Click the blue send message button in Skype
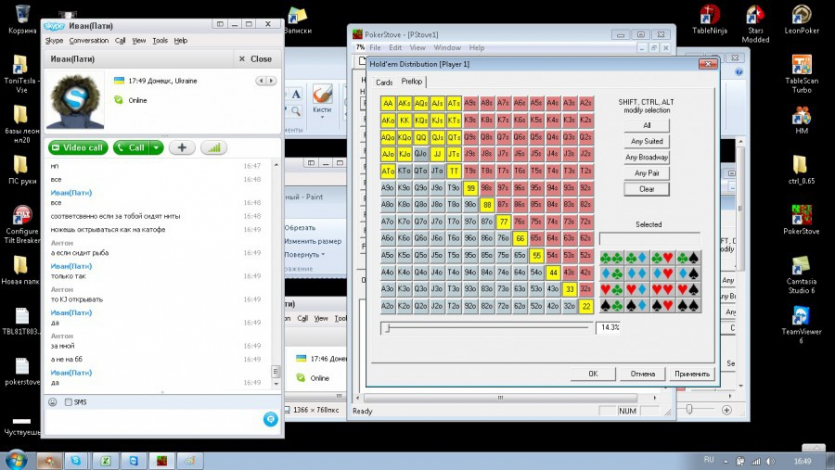The width and height of the screenshot is (835, 470). pyautogui.click(x=271, y=419)
